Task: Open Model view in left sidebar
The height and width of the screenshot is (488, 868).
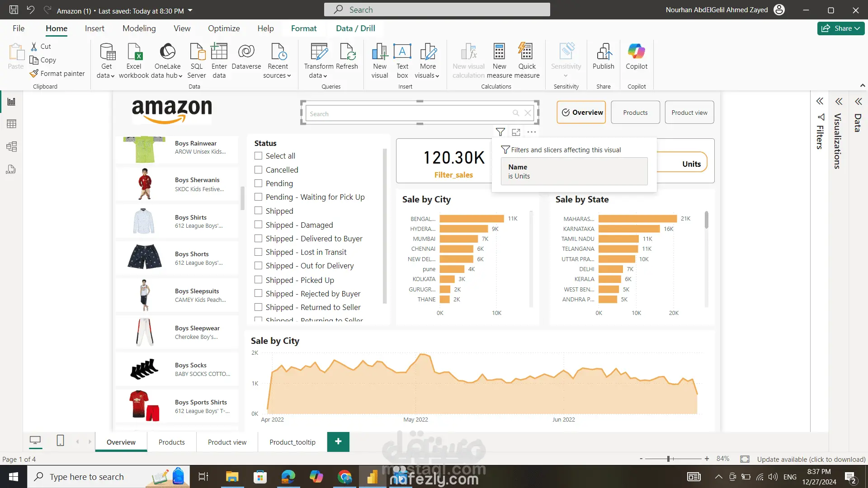Action: 11,146
